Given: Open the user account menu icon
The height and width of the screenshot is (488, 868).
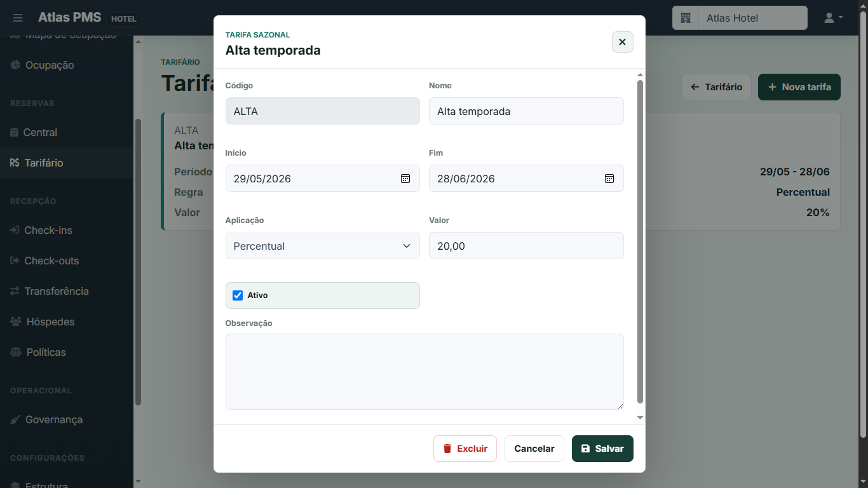Looking at the screenshot, I should pyautogui.click(x=833, y=18).
